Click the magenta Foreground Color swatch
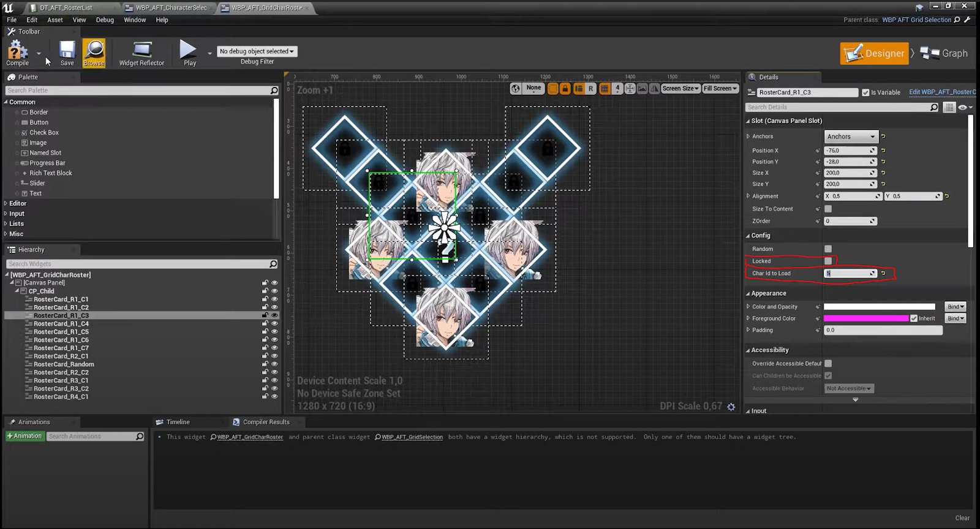The width and height of the screenshot is (980, 529). coord(865,318)
